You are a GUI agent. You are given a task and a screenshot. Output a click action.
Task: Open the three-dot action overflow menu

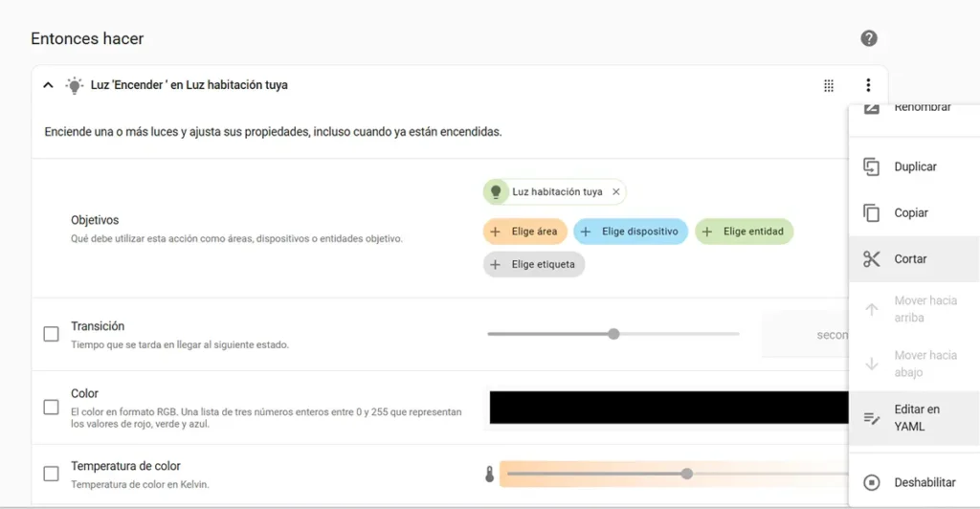pyautogui.click(x=868, y=85)
